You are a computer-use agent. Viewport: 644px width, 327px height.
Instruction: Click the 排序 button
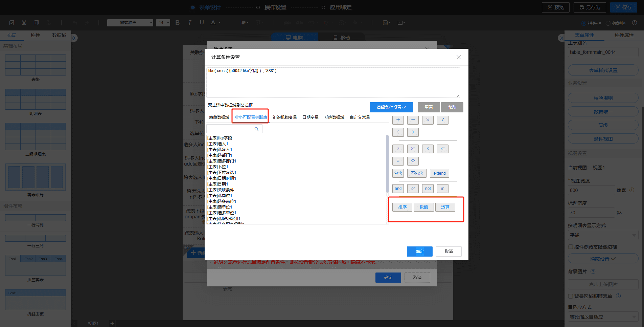(402, 207)
